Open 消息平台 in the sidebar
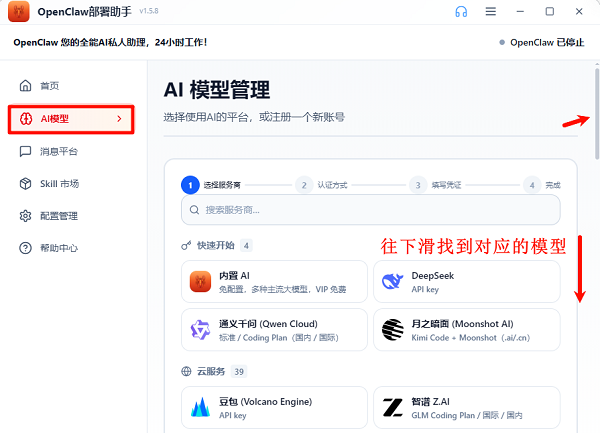This screenshot has height=433, width=600. 71,151
